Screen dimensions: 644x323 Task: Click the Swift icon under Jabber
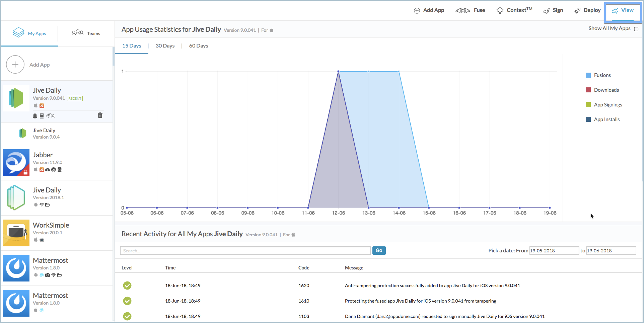pyautogui.click(x=42, y=170)
